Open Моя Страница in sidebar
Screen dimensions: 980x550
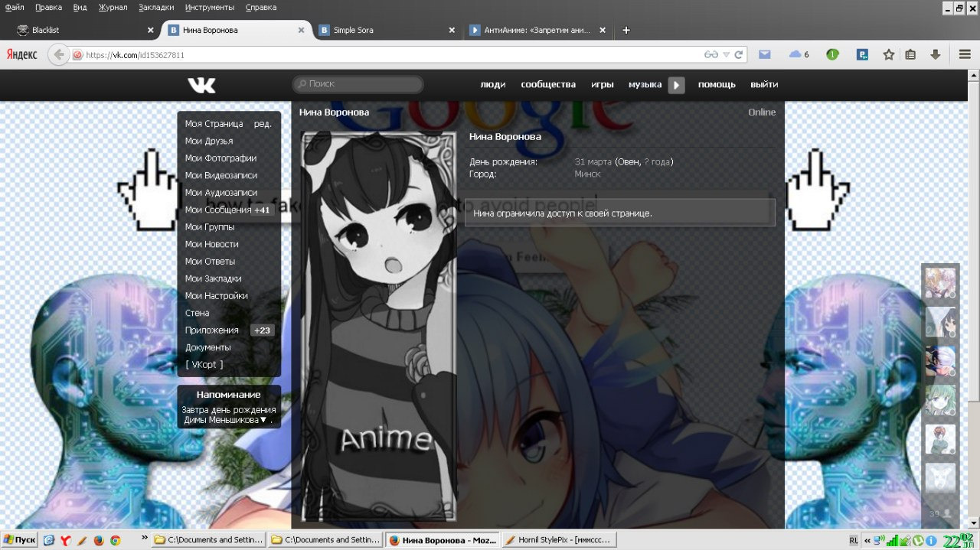[214, 123]
